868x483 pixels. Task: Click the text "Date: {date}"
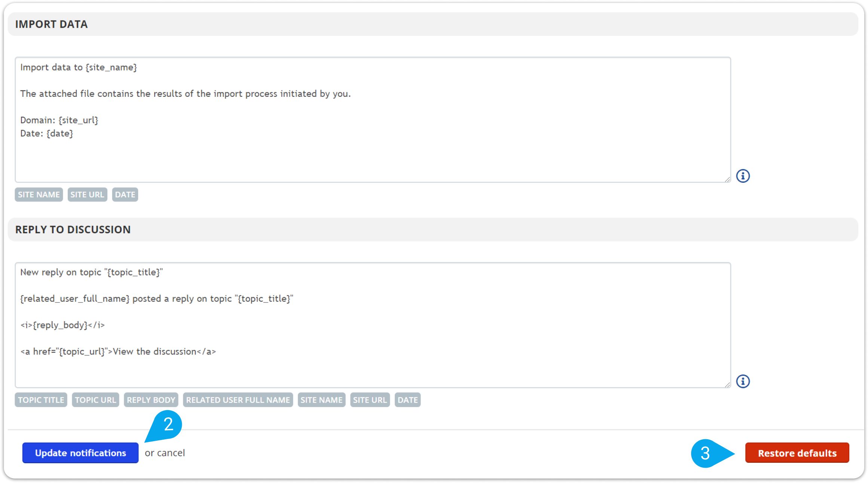(47, 133)
